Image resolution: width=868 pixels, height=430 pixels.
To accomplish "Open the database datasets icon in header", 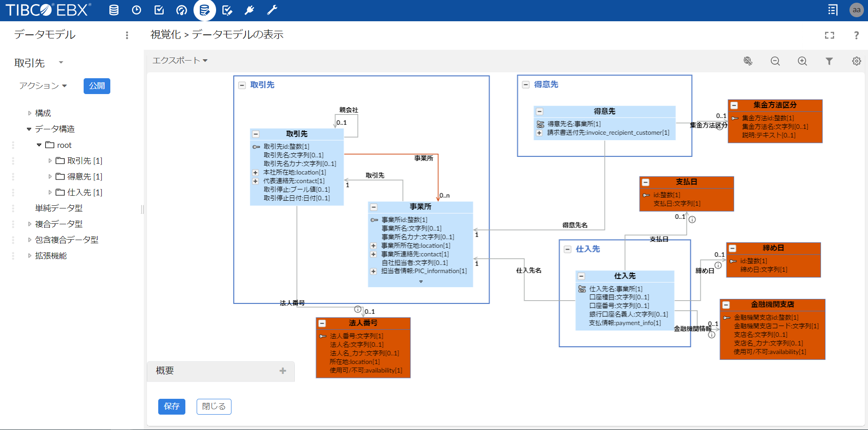I will 114,10.
